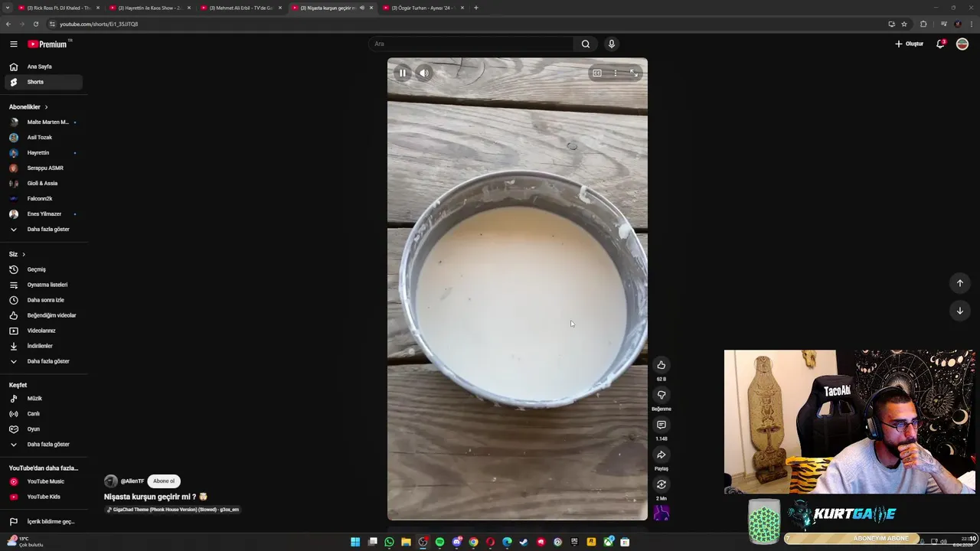980x551 pixels.
Task: Click the browser address bar URL
Action: pyautogui.click(x=99, y=24)
